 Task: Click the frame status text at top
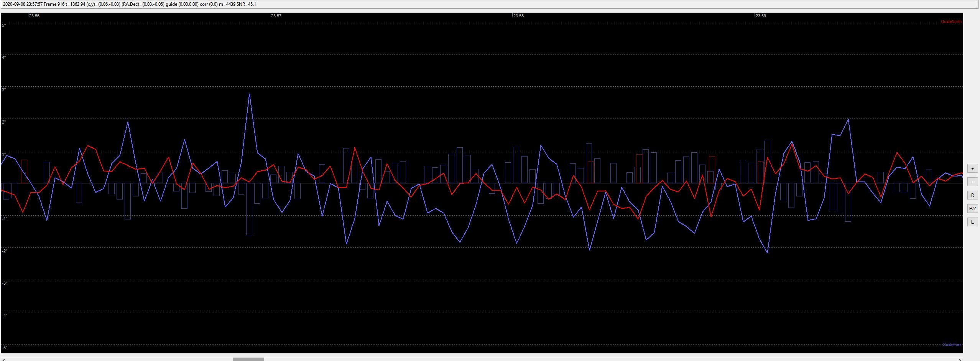pyautogui.click(x=130, y=4)
